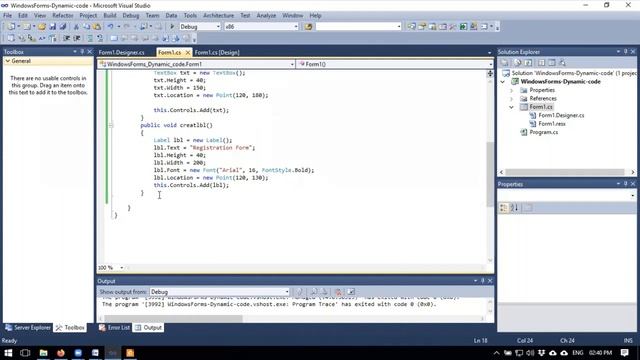Click the Alphabetical sort icon in Properties panel
Screen dimensions: 640x360
pos(514,208)
